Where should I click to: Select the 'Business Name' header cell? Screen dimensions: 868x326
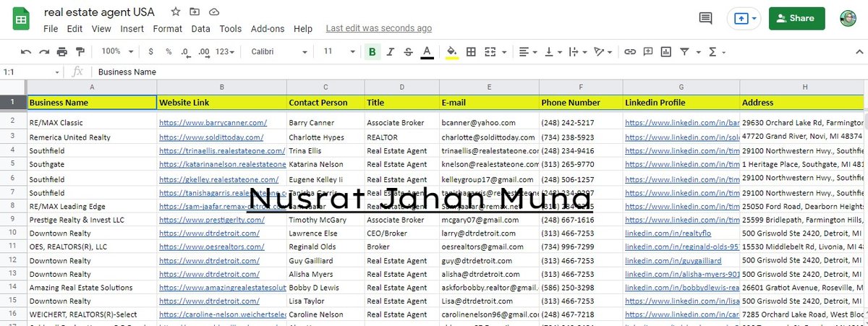click(x=92, y=103)
